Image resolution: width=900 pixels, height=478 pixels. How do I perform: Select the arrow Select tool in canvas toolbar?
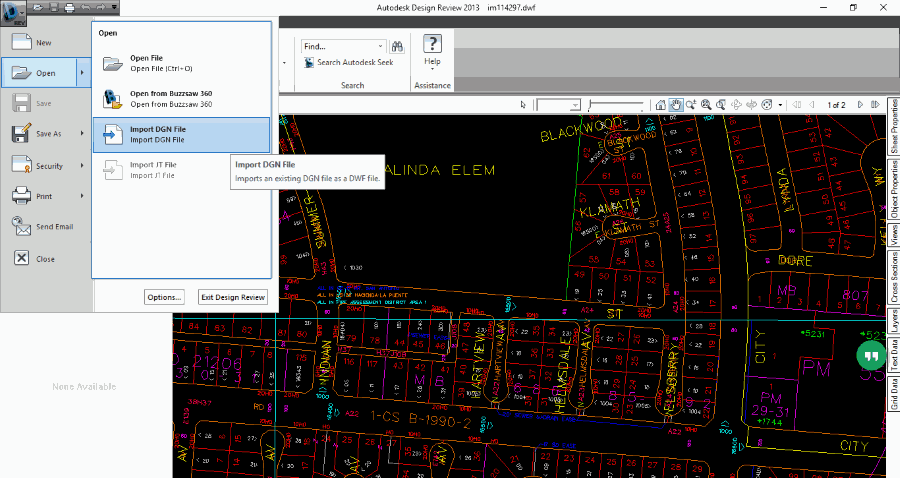coord(522,105)
